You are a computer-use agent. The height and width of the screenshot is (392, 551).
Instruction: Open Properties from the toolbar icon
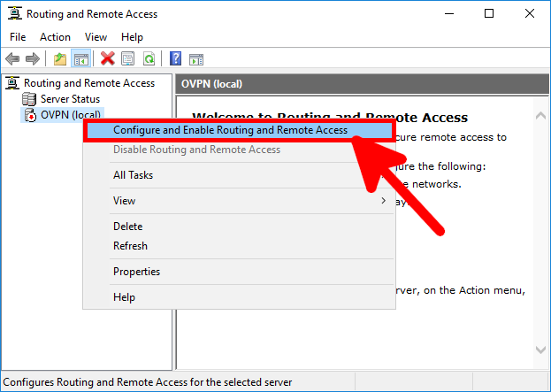tap(128, 58)
